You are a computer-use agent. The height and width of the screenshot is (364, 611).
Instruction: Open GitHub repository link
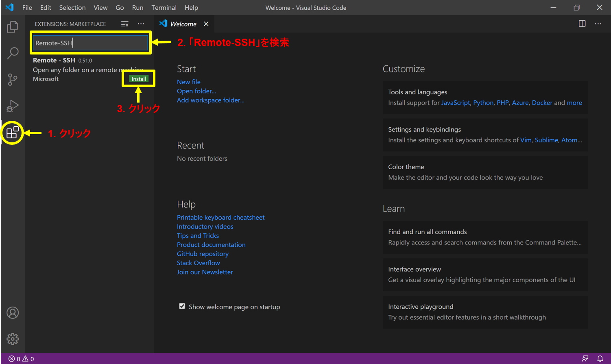tap(203, 254)
